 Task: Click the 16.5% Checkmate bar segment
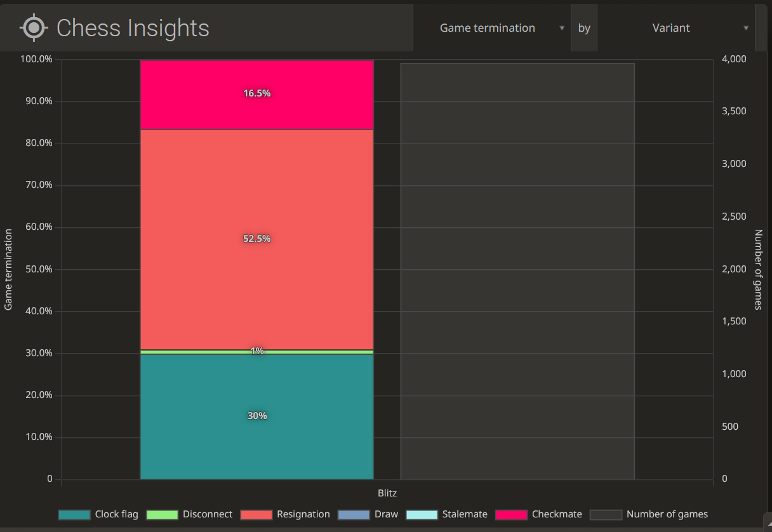(256, 95)
